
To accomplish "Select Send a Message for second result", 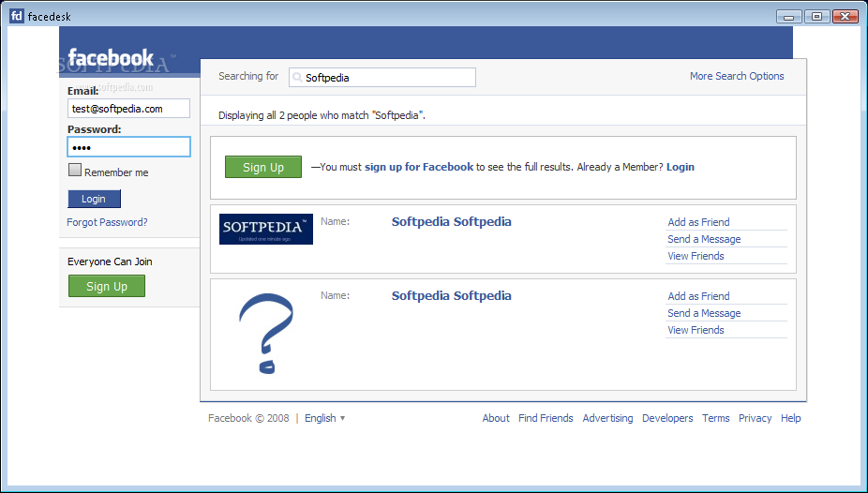I will [704, 313].
